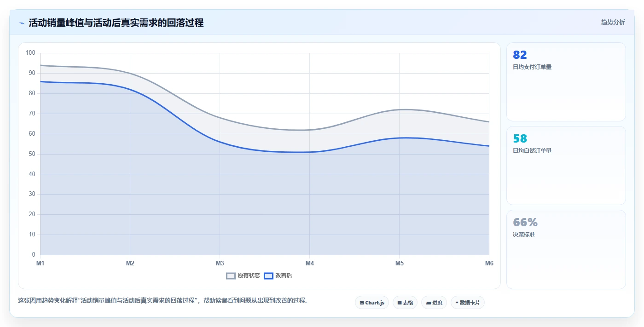Select the 数据卡片 tag
Image resolution: width=644 pixels, height=327 pixels.
tap(468, 303)
